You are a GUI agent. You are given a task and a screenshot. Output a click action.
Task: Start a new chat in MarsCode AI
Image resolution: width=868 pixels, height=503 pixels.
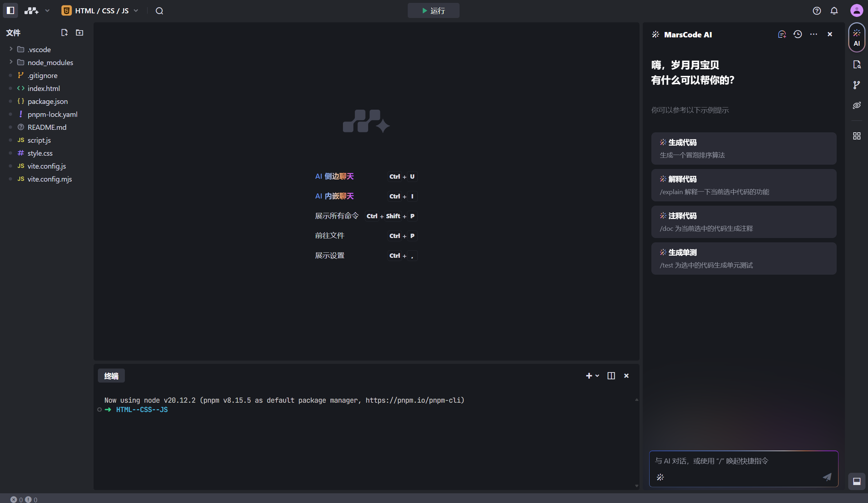pos(782,34)
